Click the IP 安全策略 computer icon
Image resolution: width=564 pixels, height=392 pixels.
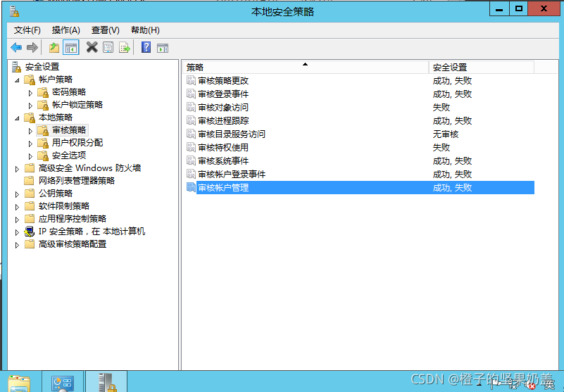point(30,232)
